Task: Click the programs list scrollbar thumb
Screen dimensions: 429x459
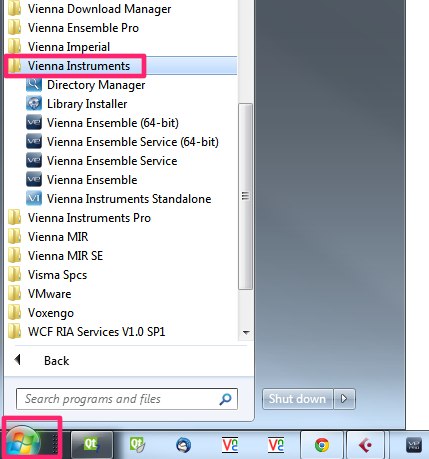Action: (245, 196)
